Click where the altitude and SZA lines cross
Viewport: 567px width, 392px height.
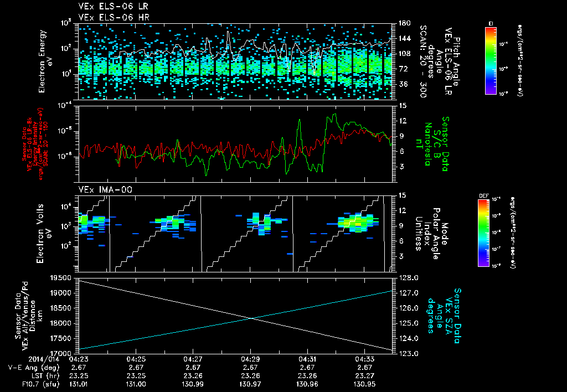(x=251, y=318)
